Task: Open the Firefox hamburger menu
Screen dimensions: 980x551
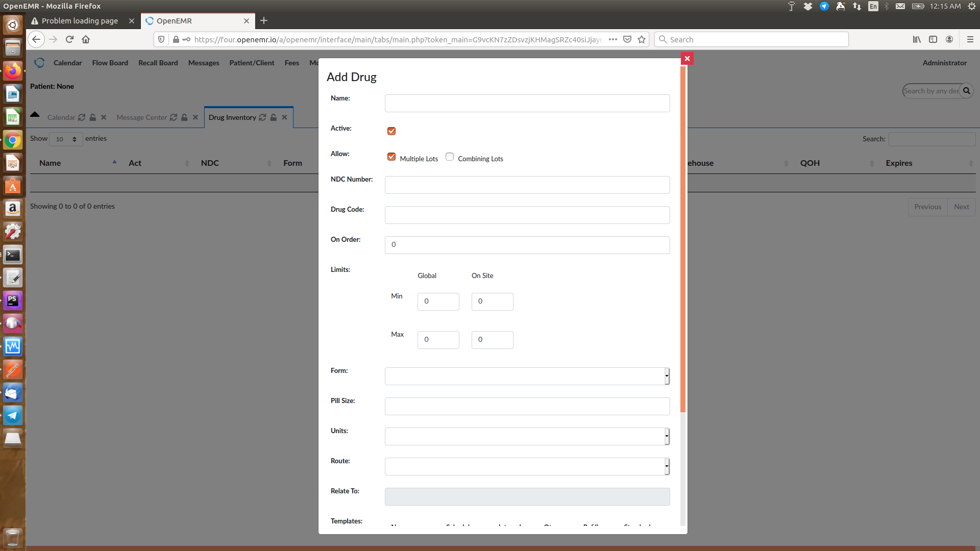Action: click(x=970, y=39)
